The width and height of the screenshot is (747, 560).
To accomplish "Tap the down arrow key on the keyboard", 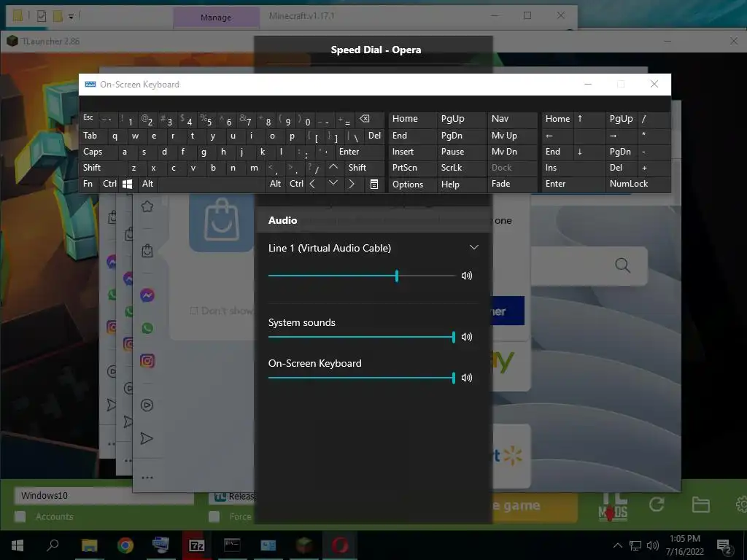I will [x=333, y=183].
